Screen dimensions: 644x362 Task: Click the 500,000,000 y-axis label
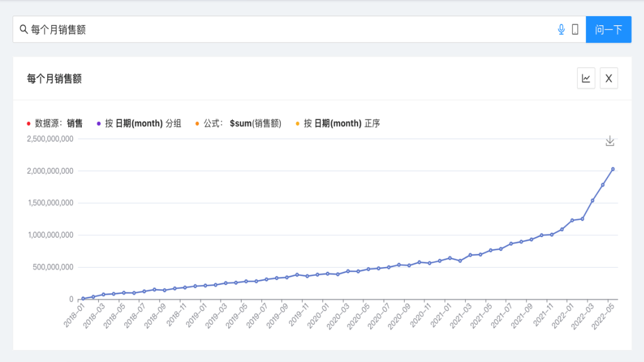coord(53,267)
